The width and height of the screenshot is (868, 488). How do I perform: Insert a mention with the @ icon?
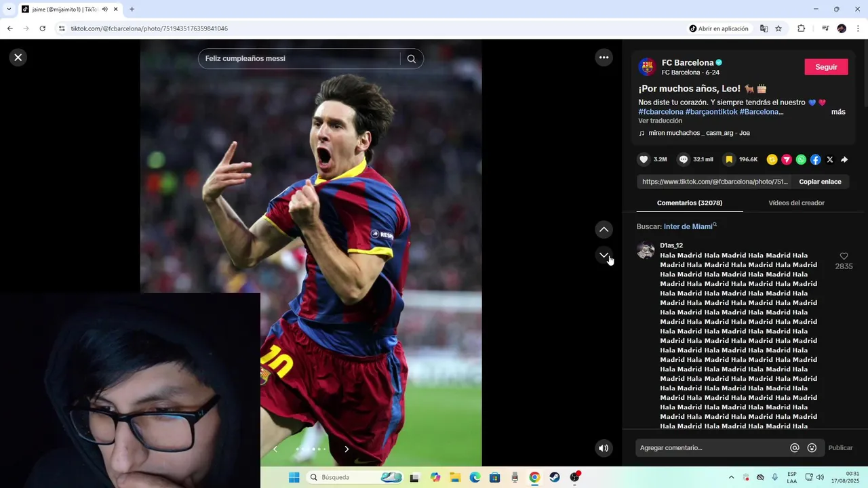click(x=795, y=448)
